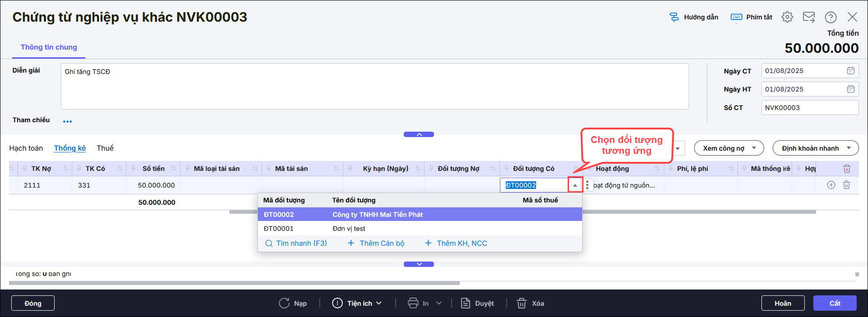868x317 pixels.
Task: Open the Hướng dẫn guide icon
Action: pos(674,17)
